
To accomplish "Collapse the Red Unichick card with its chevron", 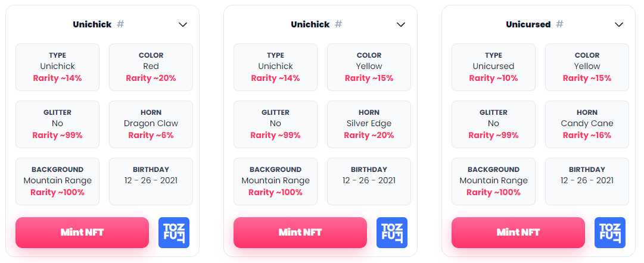I will (x=183, y=24).
